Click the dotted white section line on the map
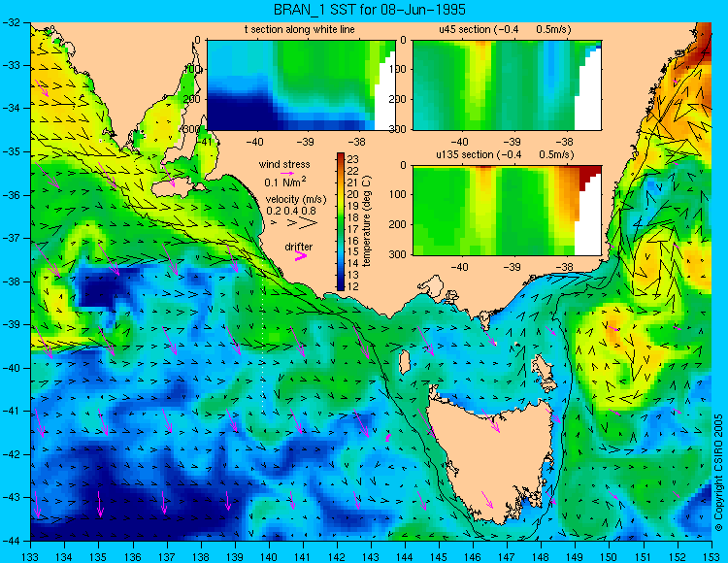The width and height of the screenshot is (728, 563). click(263, 341)
